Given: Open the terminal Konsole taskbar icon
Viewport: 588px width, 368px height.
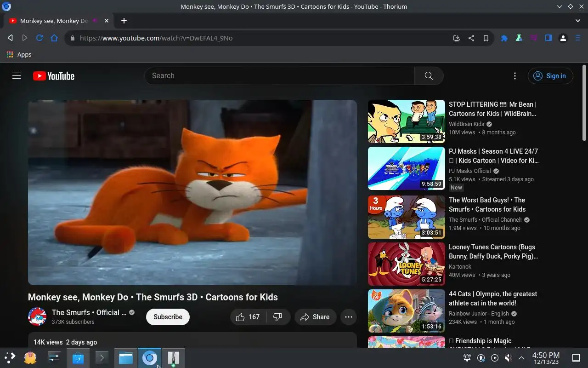Looking at the screenshot, I should pyautogui.click(x=102, y=358).
